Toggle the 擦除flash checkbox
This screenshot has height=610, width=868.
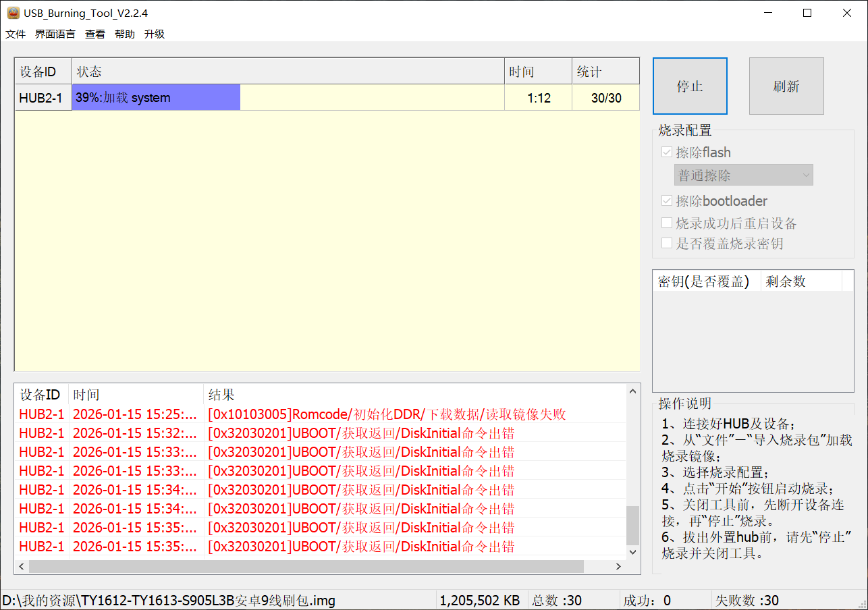[667, 152]
